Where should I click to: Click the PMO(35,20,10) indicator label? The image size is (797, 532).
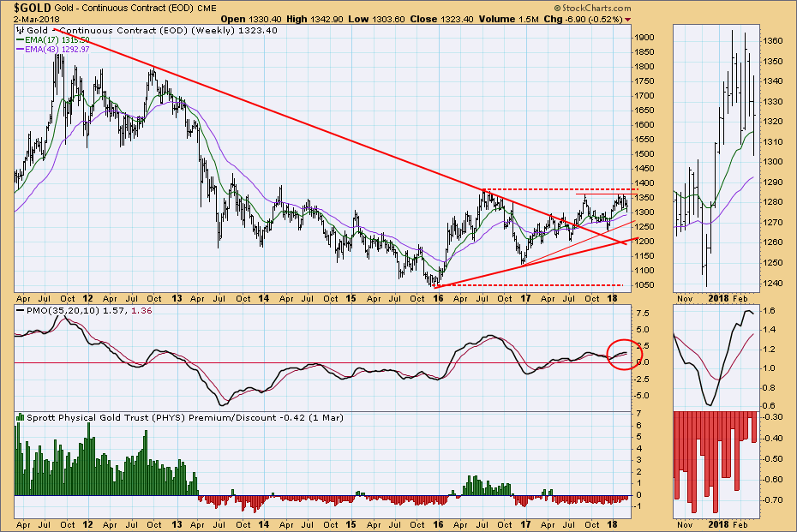62,310
